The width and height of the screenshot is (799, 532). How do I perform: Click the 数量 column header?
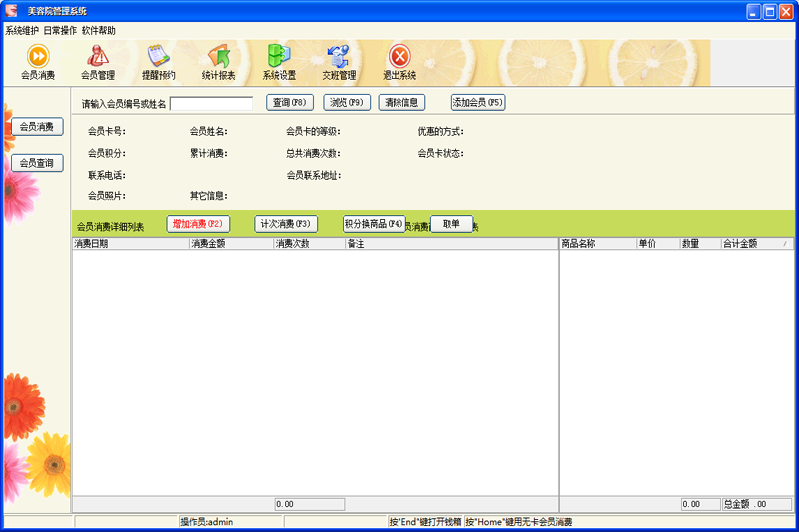point(701,244)
